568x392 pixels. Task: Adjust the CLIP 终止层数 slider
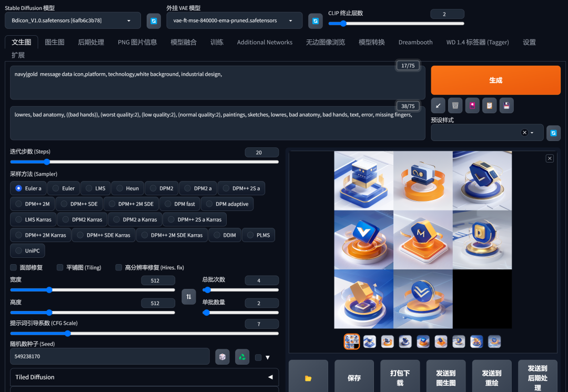click(396, 24)
